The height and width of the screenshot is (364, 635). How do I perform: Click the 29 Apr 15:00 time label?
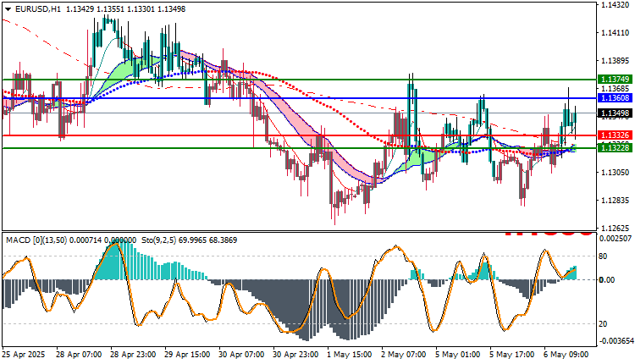(187, 355)
